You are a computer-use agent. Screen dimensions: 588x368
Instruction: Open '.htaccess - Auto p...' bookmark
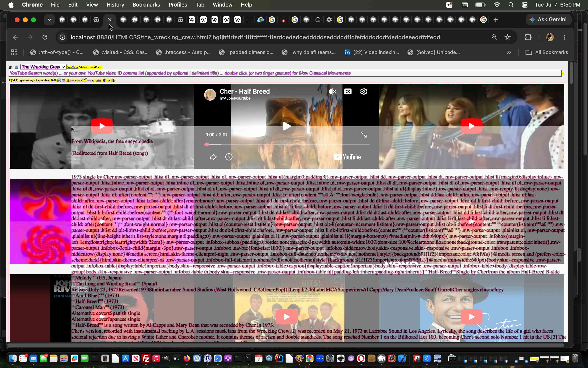click(184, 52)
